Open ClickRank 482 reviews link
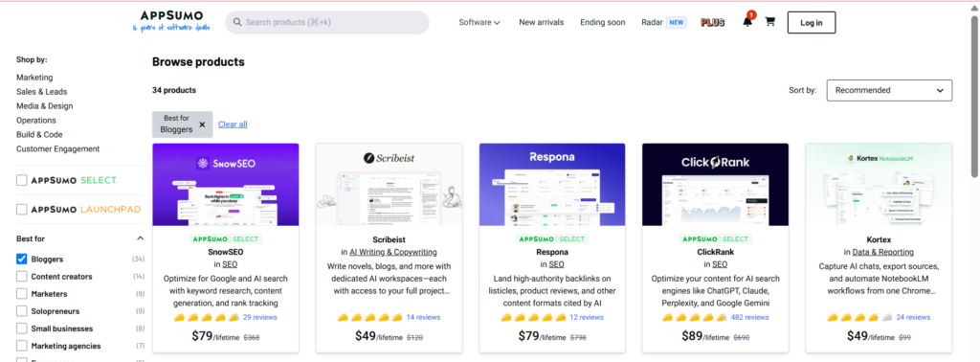Viewport: 980px width, 362px height. (x=750, y=317)
